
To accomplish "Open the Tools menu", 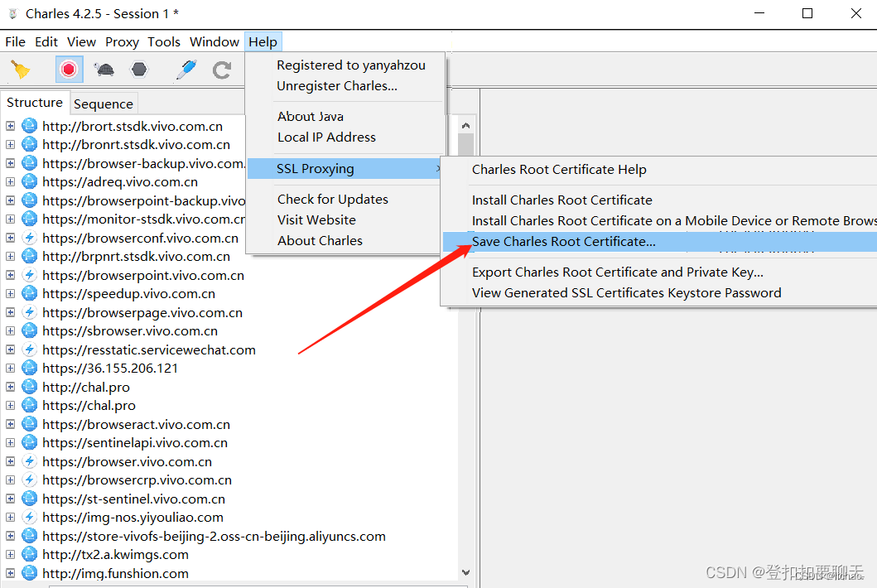I will (164, 42).
